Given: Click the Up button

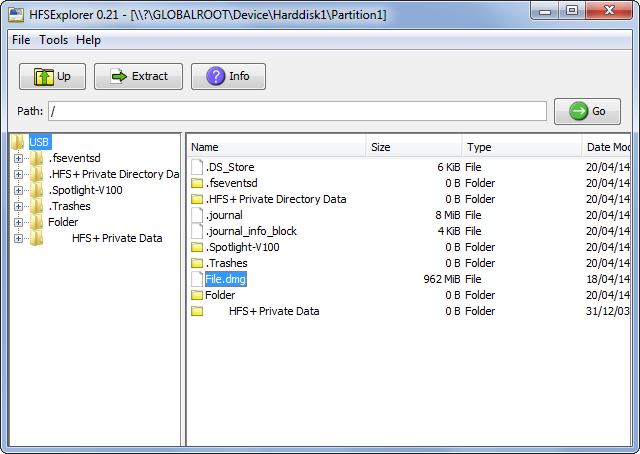Looking at the screenshot, I should [x=52, y=76].
